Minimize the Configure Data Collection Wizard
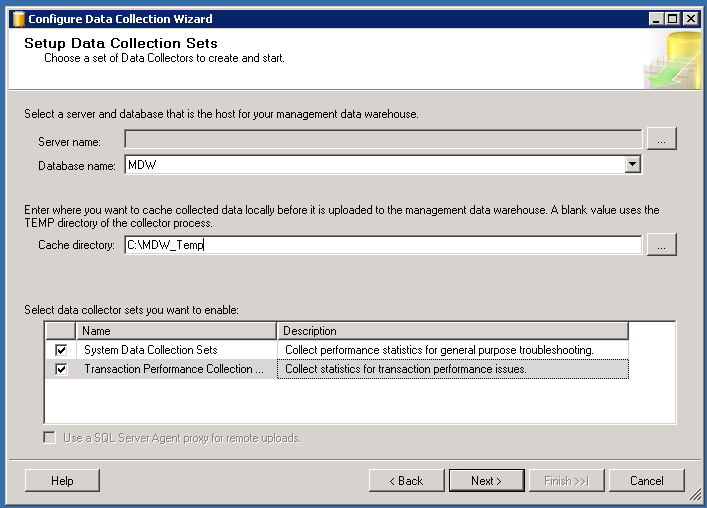 pyautogui.click(x=655, y=18)
